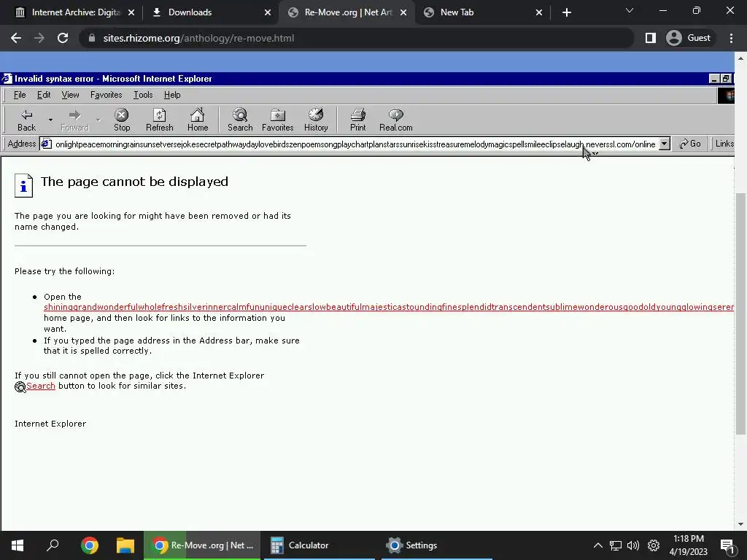Screen dimensions: 747x560
Task: Click the scrollbar down arrow at bottom right
Action: coord(740,524)
